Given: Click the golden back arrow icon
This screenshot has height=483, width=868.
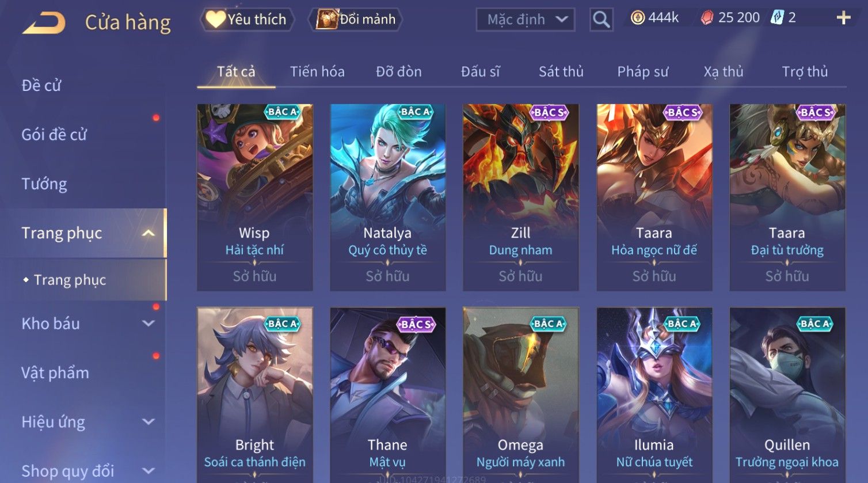Looking at the screenshot, I should coord(44,23).
